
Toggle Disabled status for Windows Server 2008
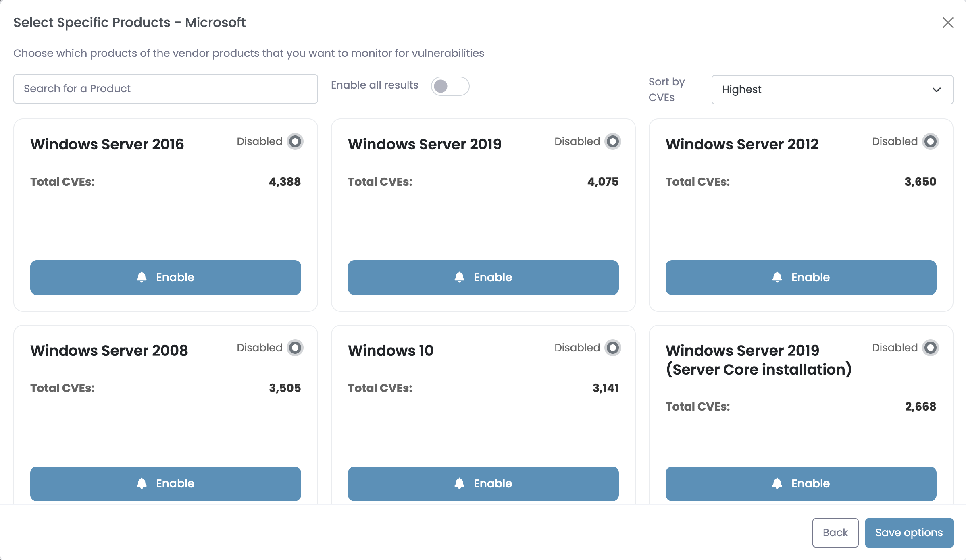click(295, 348)
